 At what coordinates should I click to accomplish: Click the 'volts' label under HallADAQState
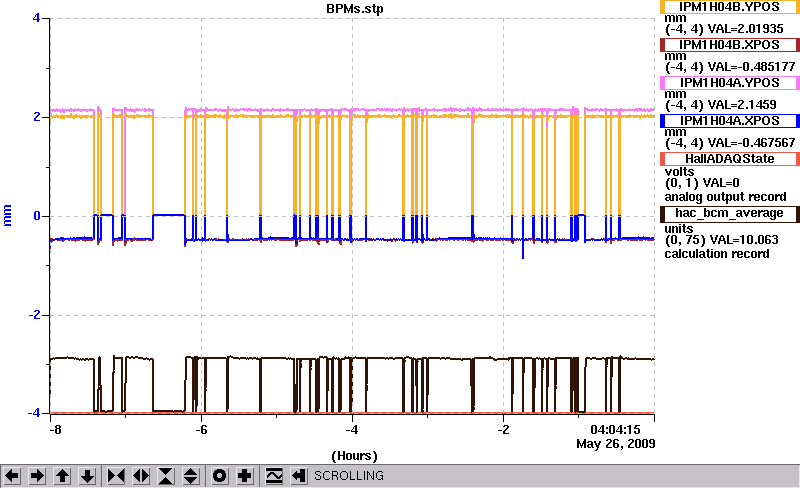pyautogui.click(x=679, y=172)
